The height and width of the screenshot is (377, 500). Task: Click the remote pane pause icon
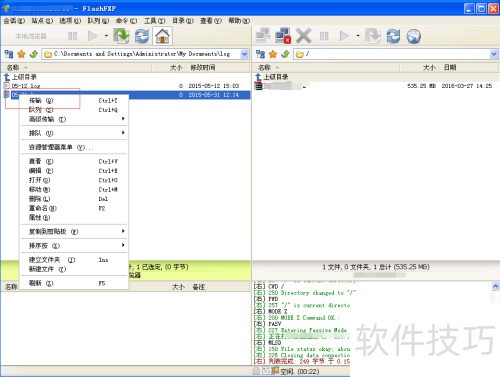point(324,36)
